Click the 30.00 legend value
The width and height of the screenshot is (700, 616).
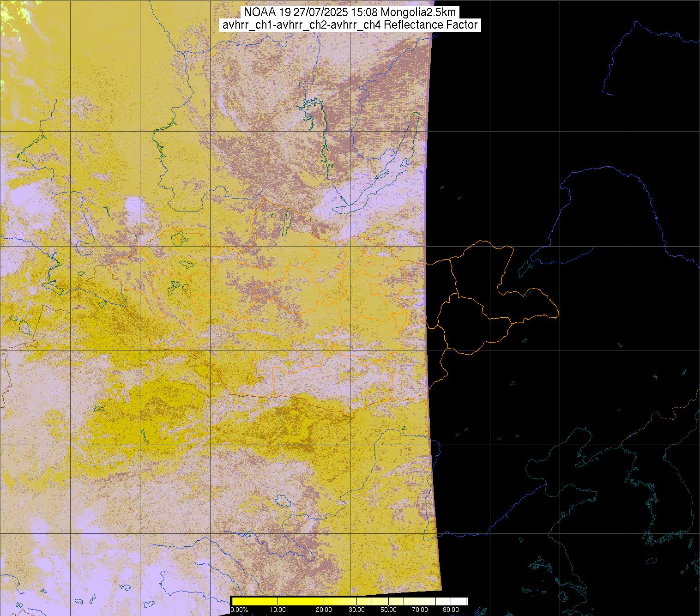[356, 610]
